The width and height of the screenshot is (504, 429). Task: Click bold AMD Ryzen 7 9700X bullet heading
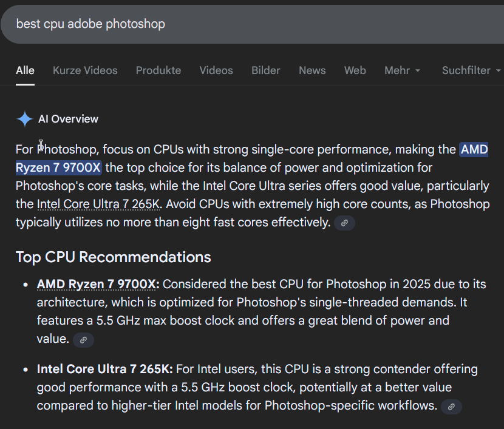pos(98,284)
